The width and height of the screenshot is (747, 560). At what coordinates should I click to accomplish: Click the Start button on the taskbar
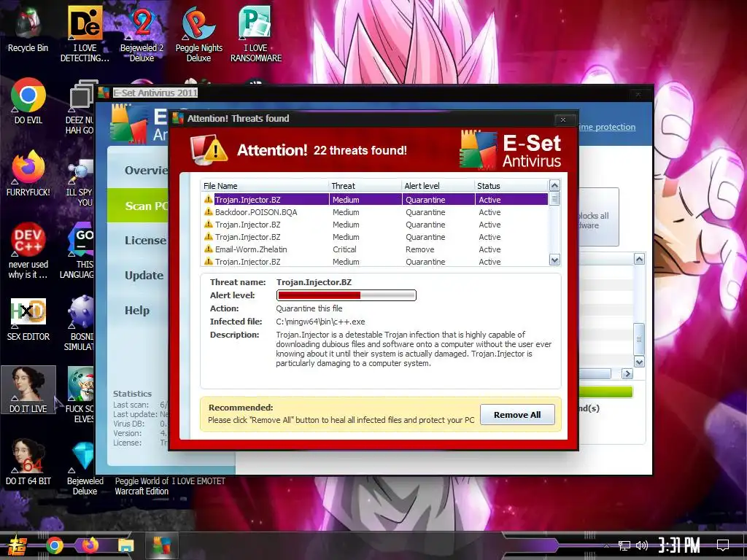click(18, 545)
